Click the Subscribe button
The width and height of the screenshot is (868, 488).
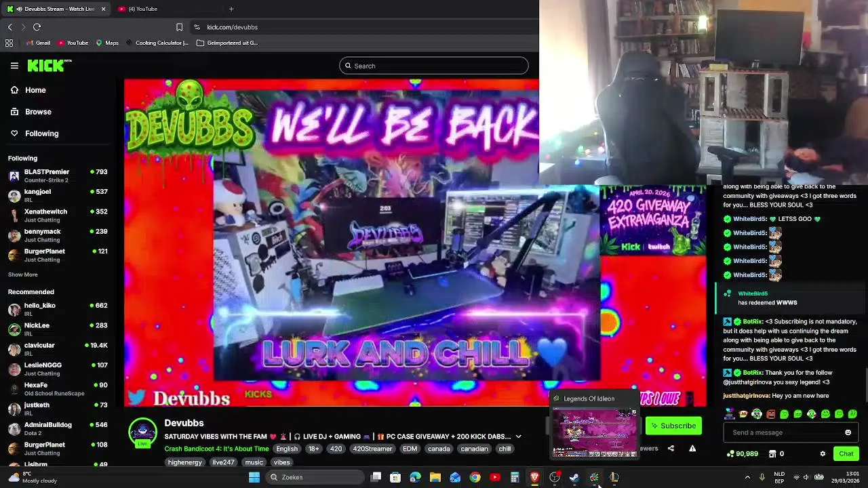[673, 426]
